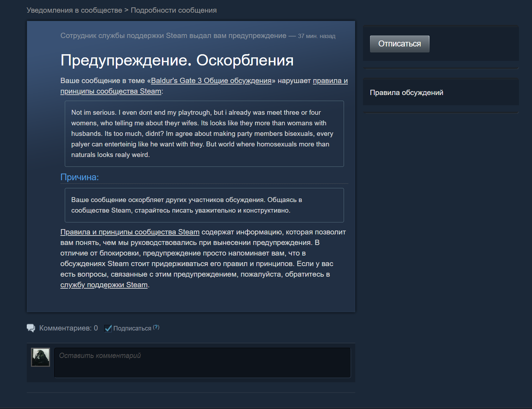Click the comments speech bubble icon
The width and height of the screenshot is (532, 409).
coord(31,328)
